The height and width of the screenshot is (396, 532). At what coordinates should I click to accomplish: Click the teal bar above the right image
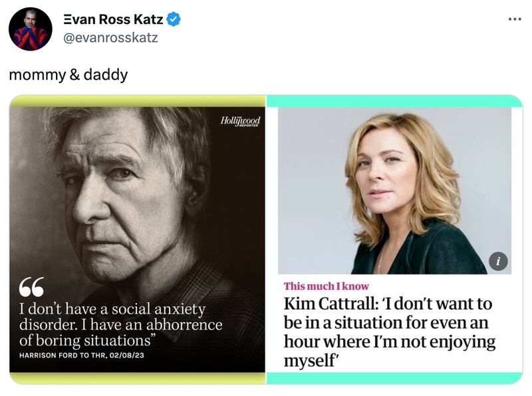point(394,101)
